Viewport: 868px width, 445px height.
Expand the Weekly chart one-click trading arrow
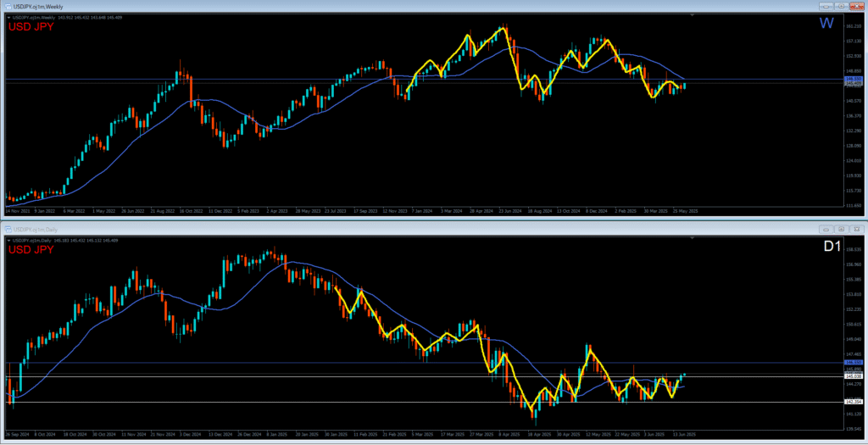[8, 17]
